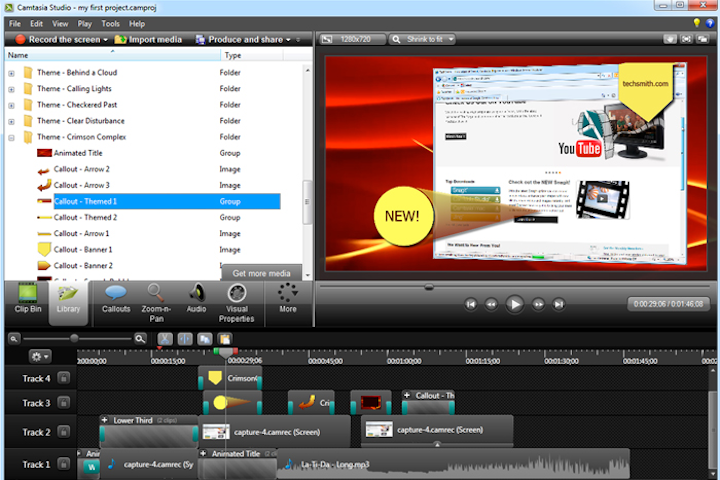The width and height of the screenshot is (720, 480).
Task: Select Callout - Arrow 3 item
Action: click(81, 185)
